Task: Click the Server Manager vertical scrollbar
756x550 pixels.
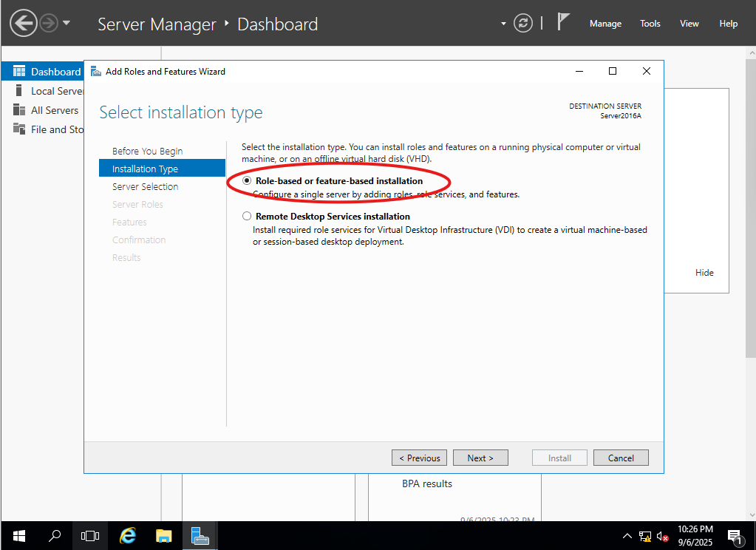Action: coord(750,208)
